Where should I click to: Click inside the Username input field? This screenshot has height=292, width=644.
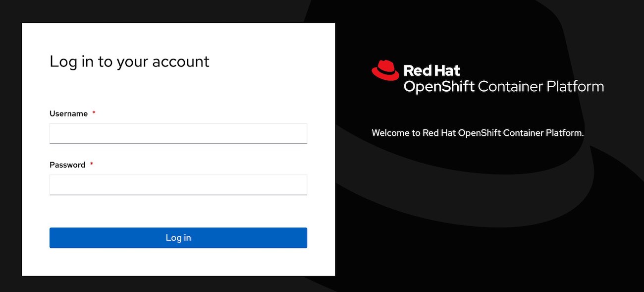[x=178, y=133]
